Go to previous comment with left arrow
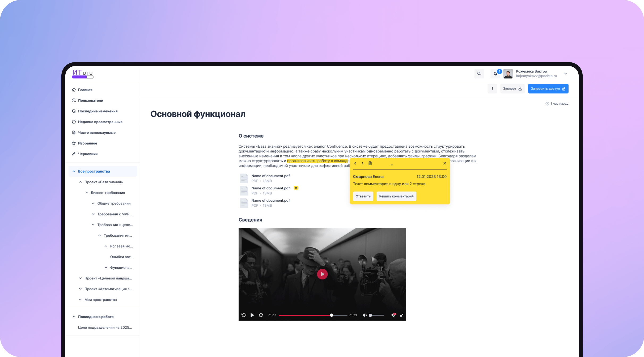The width and height of the screenshot is (644, 357). [x=355, y=163]
